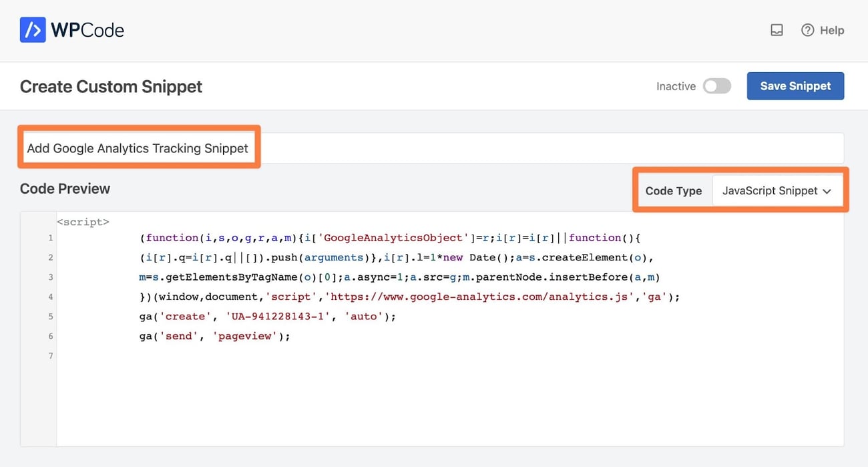Click the ga('send', 'pageview') code line
This screenshot has height=467, width=868.
tap(214, 336)
